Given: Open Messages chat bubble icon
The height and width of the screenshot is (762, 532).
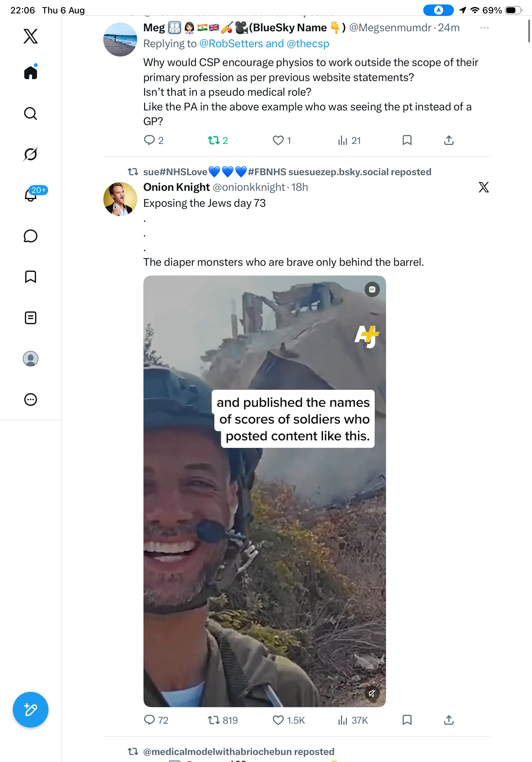Looking at the screenshot, I should click(x=31, y=236).
